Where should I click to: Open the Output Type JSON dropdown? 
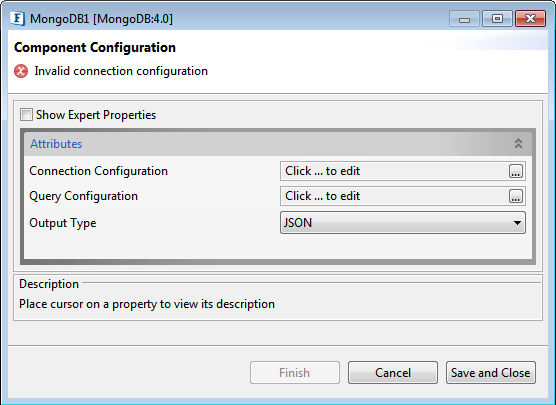click(x=402, y=223)
